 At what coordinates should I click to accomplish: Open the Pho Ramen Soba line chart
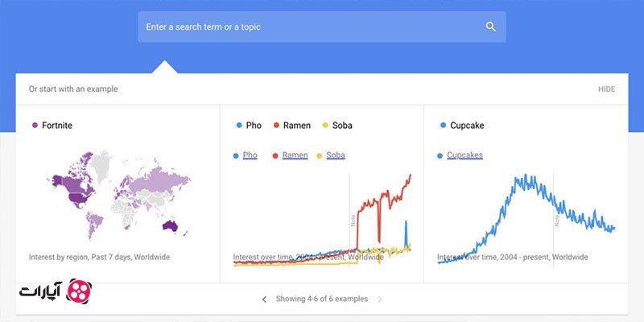(322, 217)
